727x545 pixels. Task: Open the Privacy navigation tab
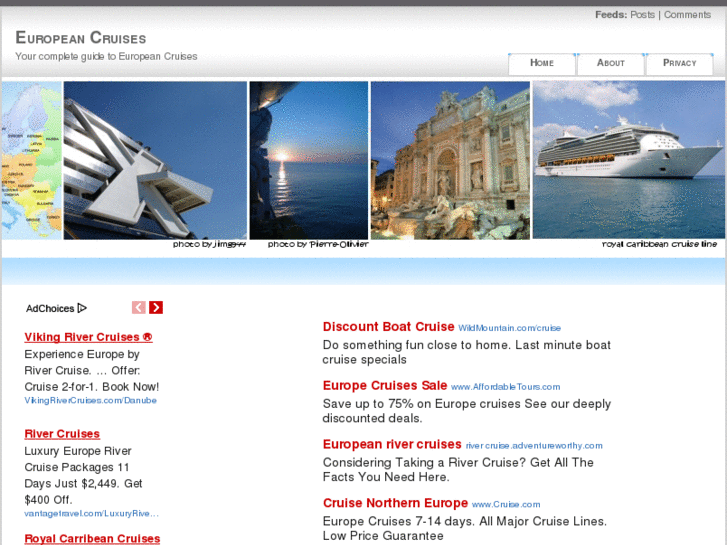[x=679, y=63]
